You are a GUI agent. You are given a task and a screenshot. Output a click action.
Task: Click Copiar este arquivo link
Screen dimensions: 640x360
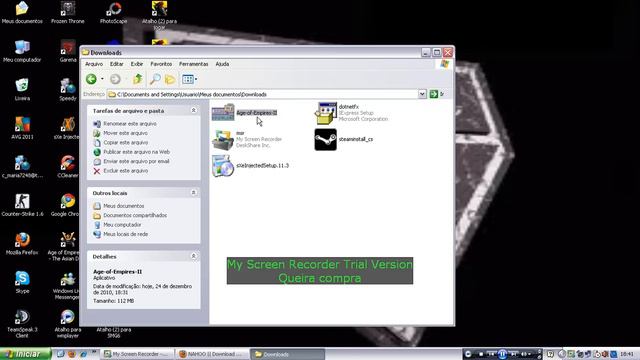[x=126, y=142]
